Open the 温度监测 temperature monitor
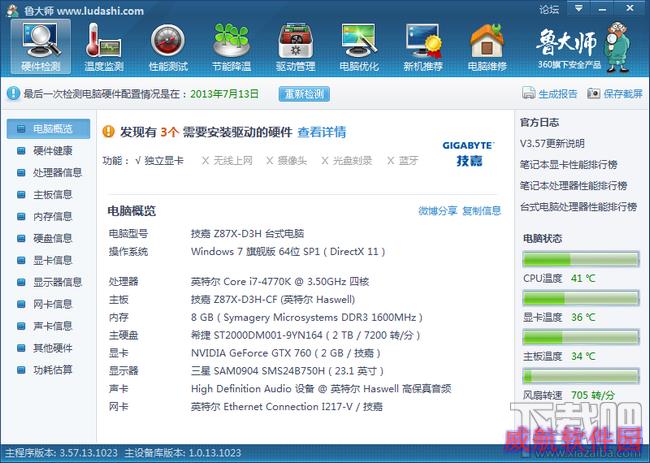The image size is (650, 463). [104, 47]
